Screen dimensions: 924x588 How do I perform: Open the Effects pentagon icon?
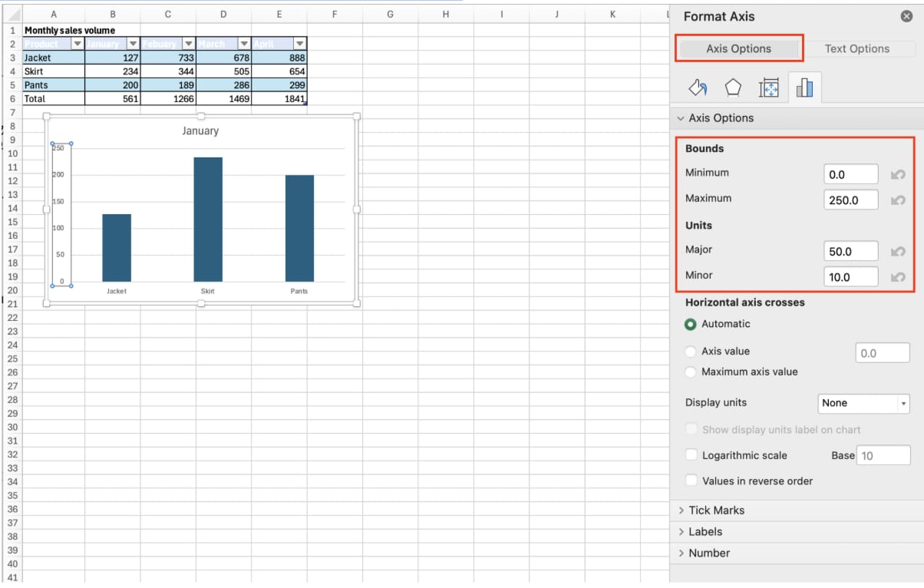(733, 88)
